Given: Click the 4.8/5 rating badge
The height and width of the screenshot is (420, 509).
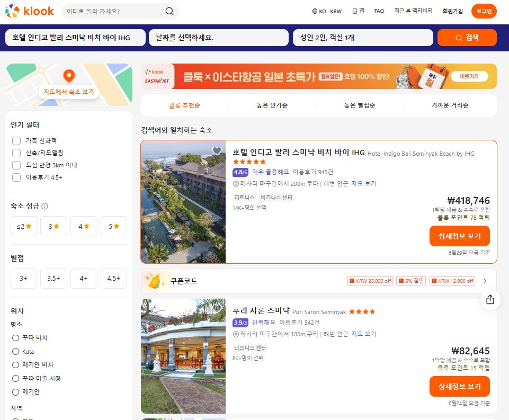Looking at the screenshot, I should tap(240, 172).
